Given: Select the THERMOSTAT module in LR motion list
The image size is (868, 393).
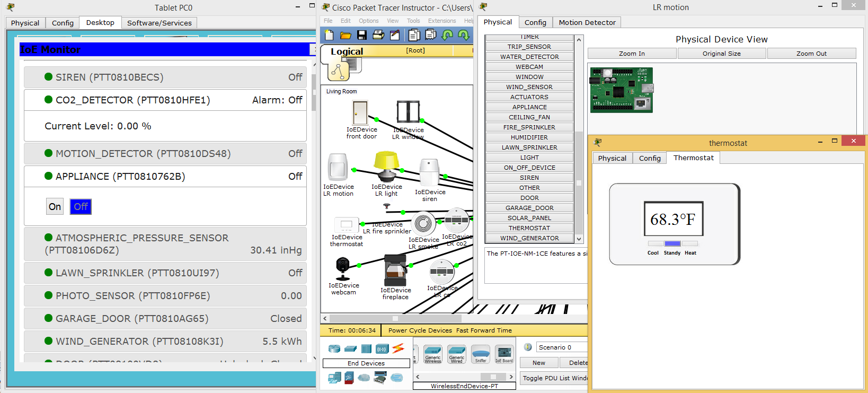Looking at the screenshot, I should pyautogui.click(x=529, y=228).
